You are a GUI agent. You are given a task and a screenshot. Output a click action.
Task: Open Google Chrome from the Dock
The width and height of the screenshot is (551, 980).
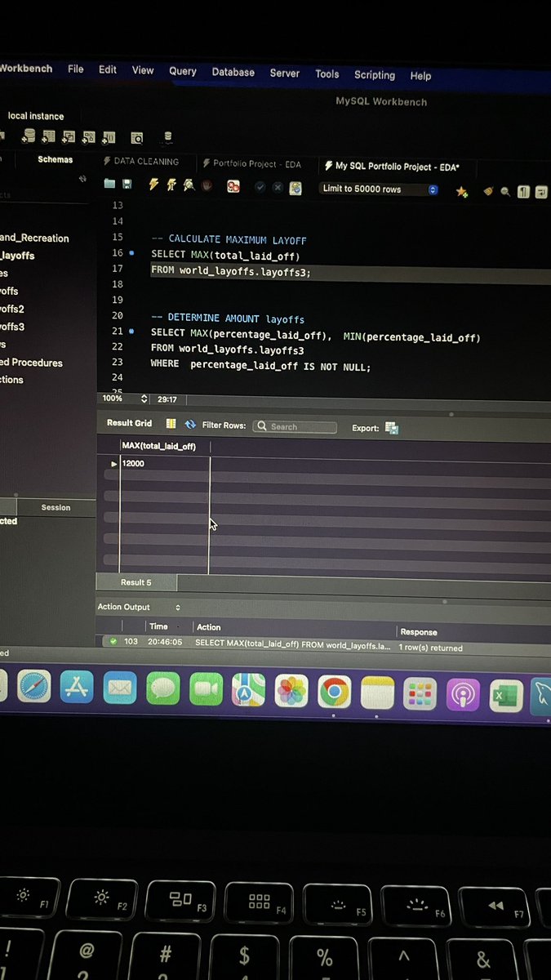[x=334, y=692]
